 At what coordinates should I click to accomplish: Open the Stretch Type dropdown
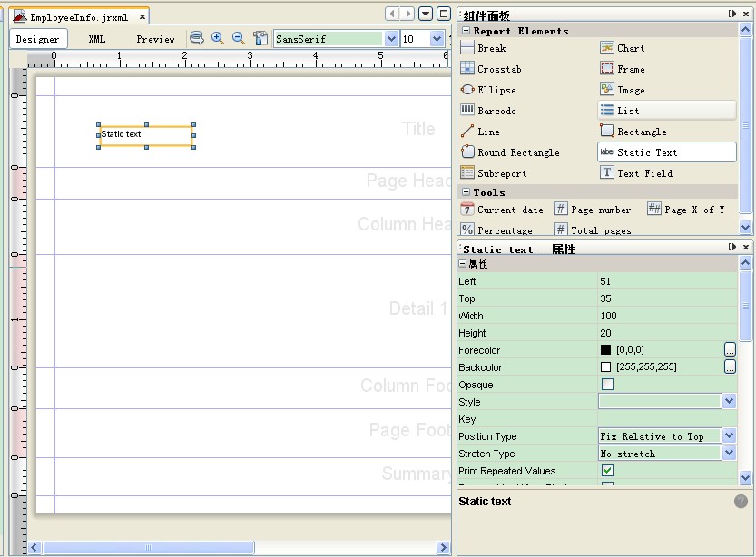pos(729,454)
